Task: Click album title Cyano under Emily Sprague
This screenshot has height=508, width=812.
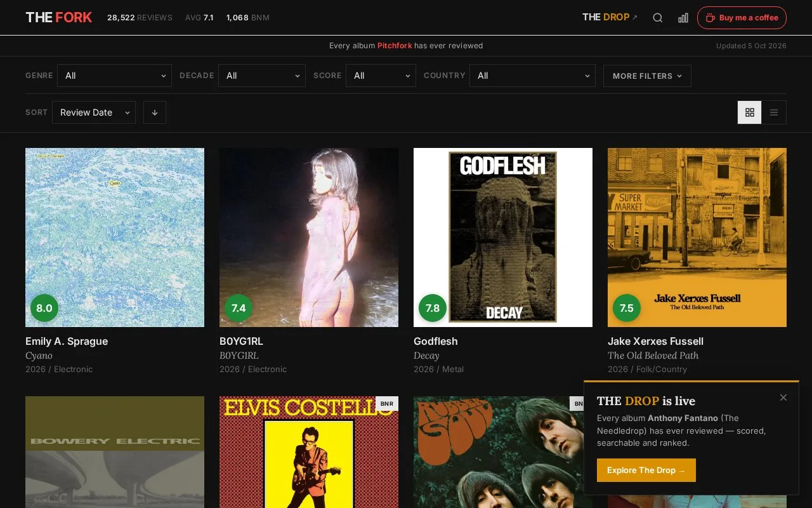Action: (x=39, y=356)
